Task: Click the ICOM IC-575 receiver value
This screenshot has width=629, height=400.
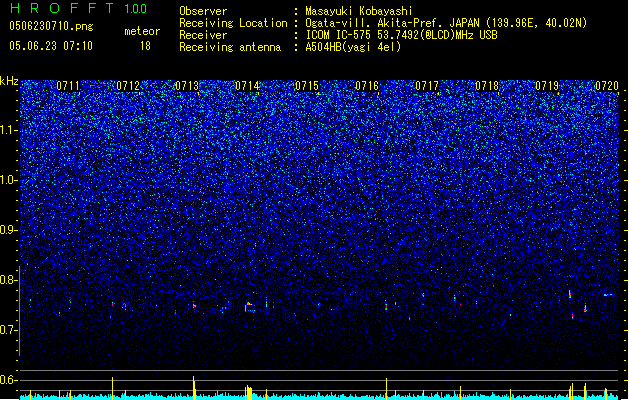Action: coord(401,35)
